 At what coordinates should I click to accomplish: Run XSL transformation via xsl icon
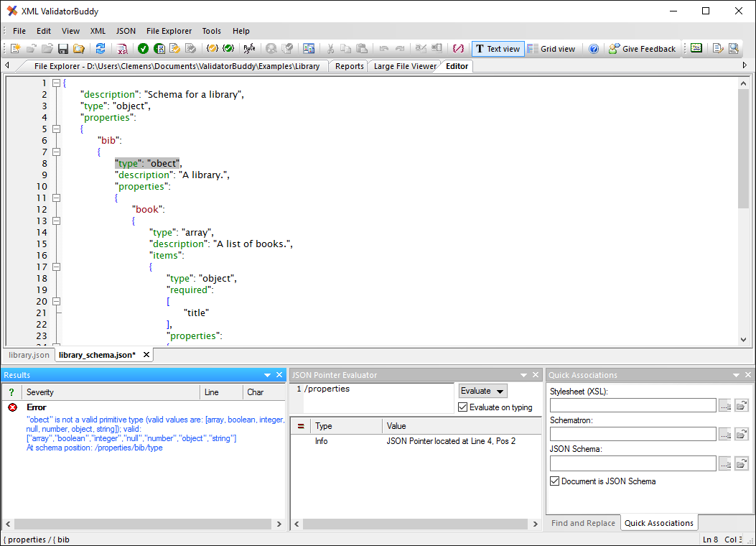click(122, 48)
